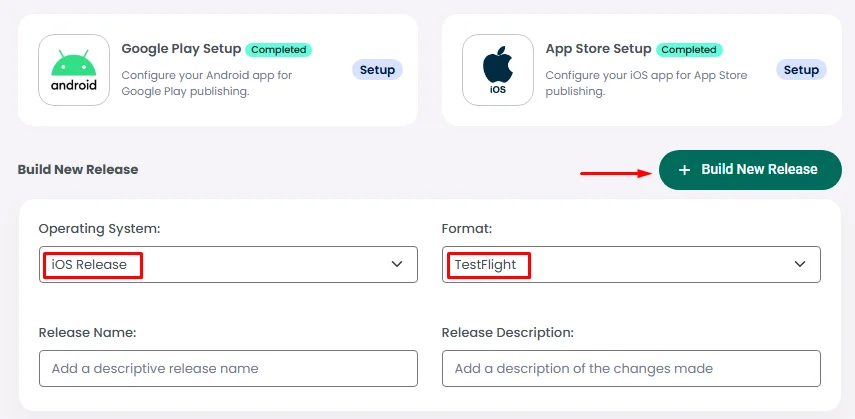
Task: Open the Format dropdown showing TestFlight
Action: click(631, 264)
